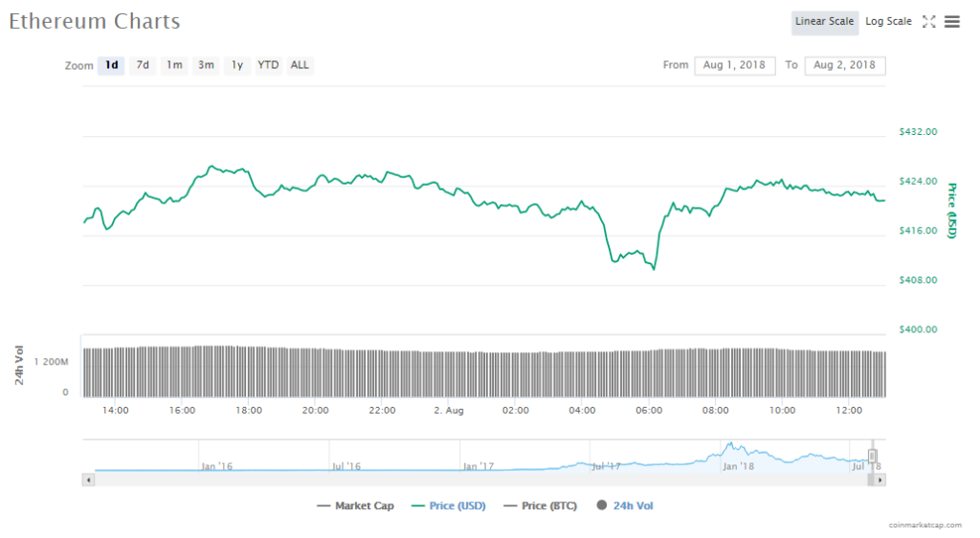Screen dimensions: 980x538
Task: Toggle Price (BTC) series in legend
Action: (x=540, y=505)
